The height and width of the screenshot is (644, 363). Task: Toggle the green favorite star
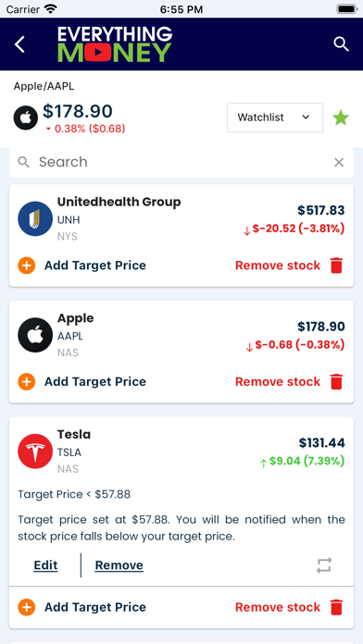[341, 118]
